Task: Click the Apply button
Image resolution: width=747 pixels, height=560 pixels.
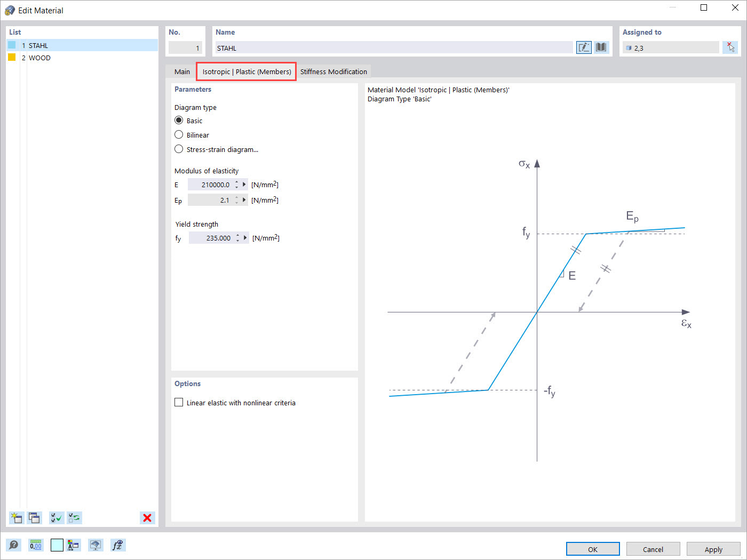Action: 713,549
